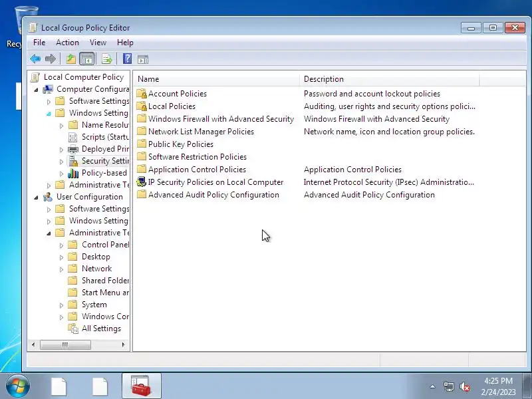The height and width of the screenshot is (399, 532).
Task: Open the Help menu
Action: tap(125, 43)
